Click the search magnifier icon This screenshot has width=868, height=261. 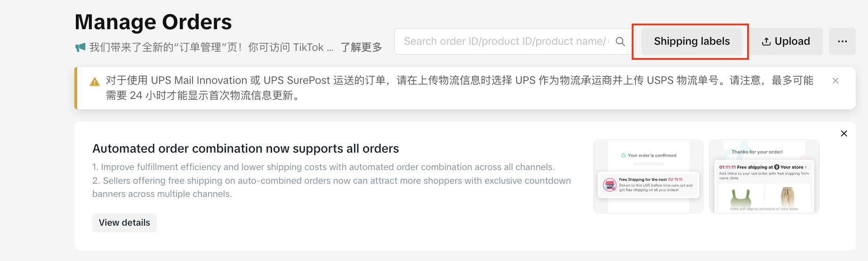click(x=620, y=41)
